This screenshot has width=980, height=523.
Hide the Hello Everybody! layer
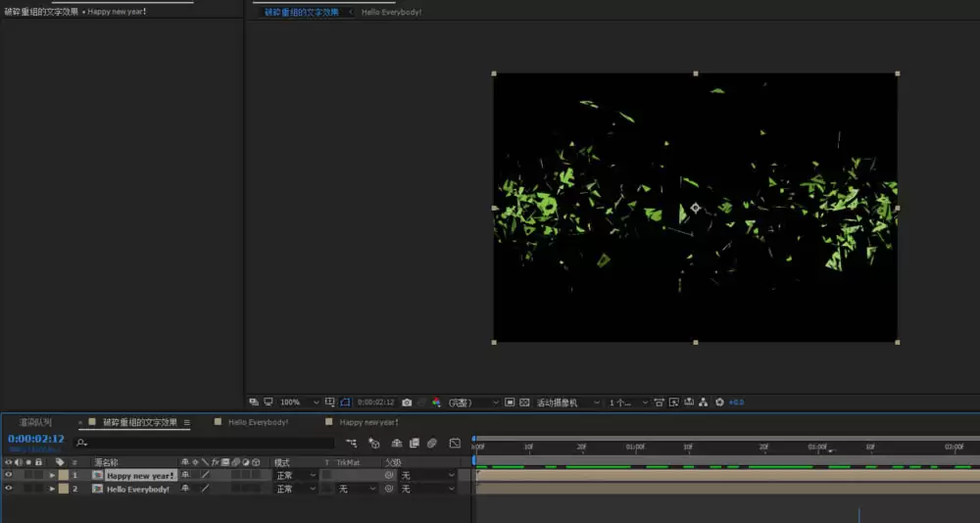tap(8, 489)
